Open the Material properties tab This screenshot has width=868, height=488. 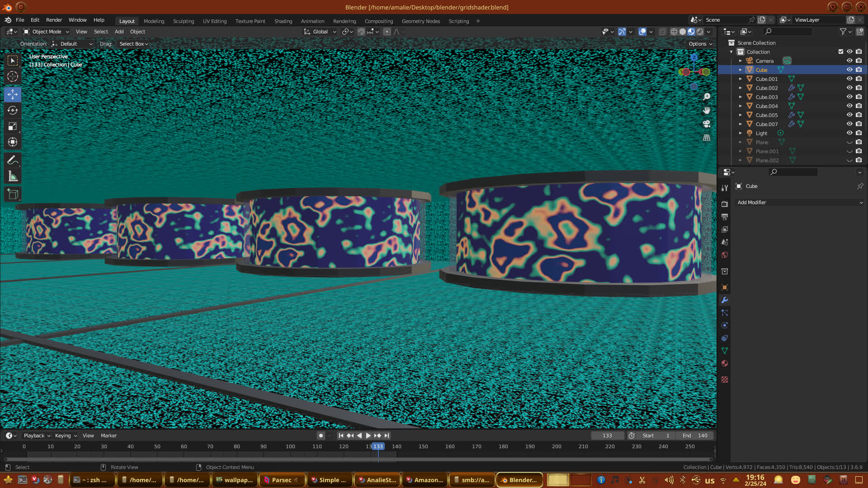(725, 363)
